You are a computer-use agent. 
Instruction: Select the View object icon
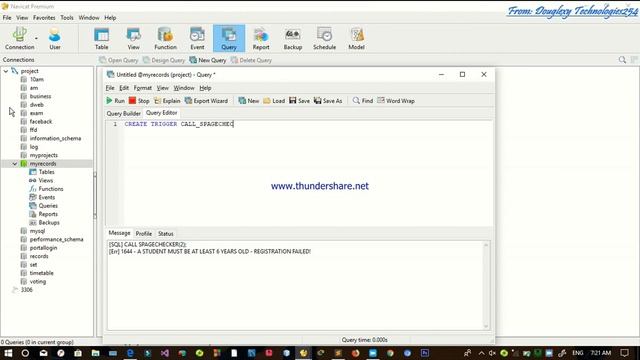133,38
